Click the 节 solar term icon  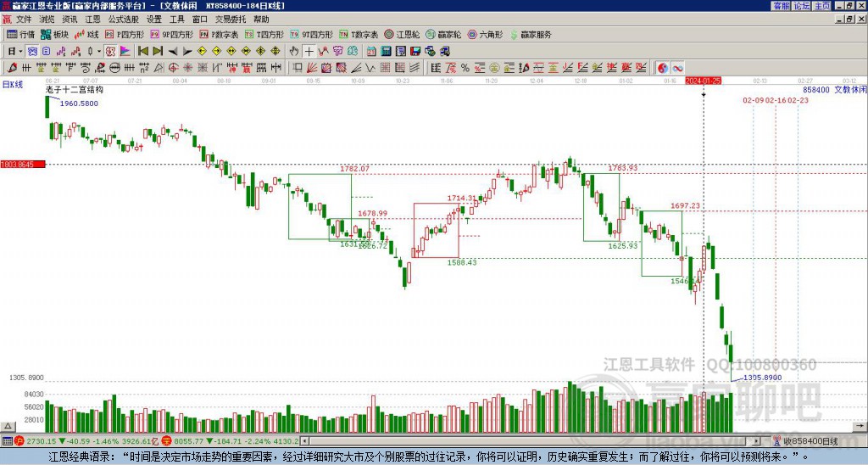pos(337,52)
